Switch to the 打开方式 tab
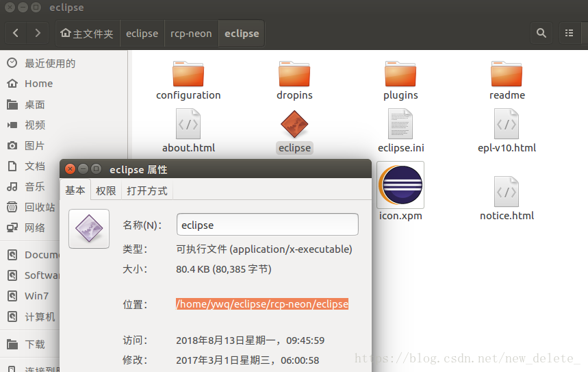 pyautogui.click(x=147, y=190)
